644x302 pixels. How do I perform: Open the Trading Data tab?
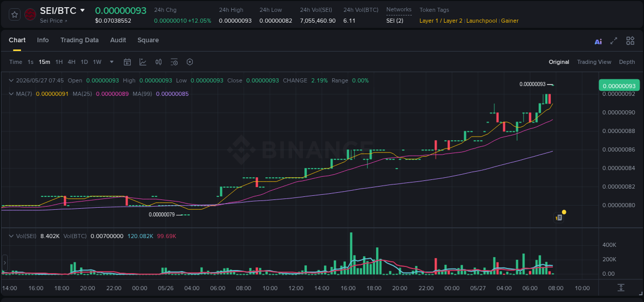coord(79,40)
